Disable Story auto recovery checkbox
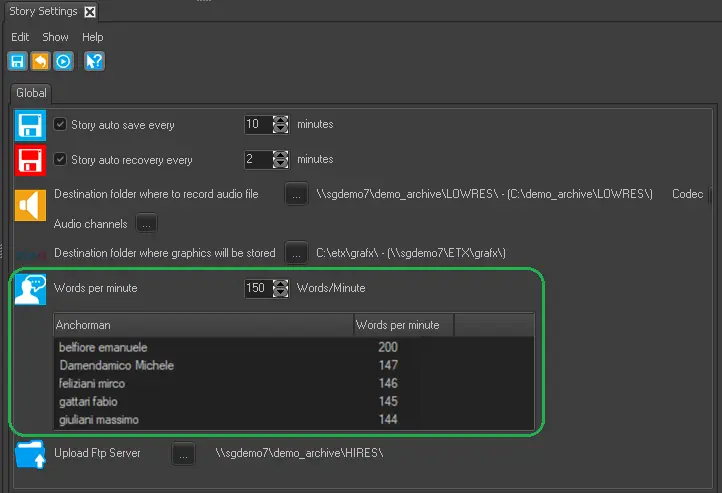 (61, 159)
